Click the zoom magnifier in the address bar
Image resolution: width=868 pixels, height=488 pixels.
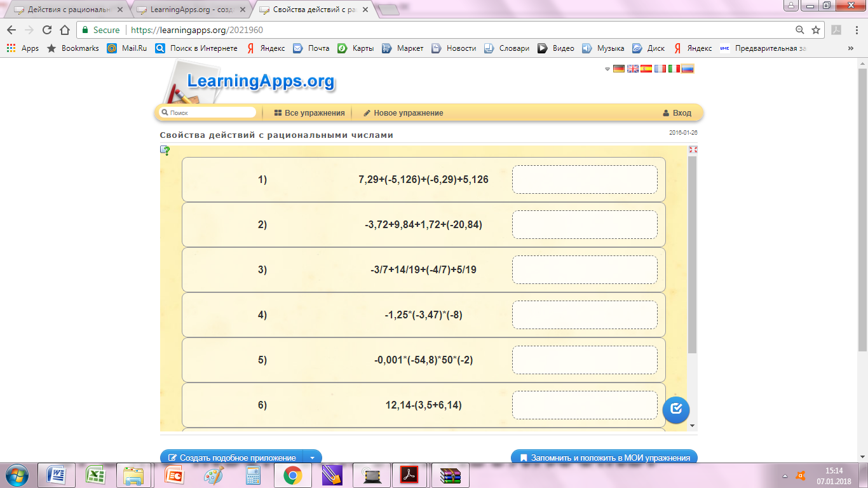(x=800, y=30)
